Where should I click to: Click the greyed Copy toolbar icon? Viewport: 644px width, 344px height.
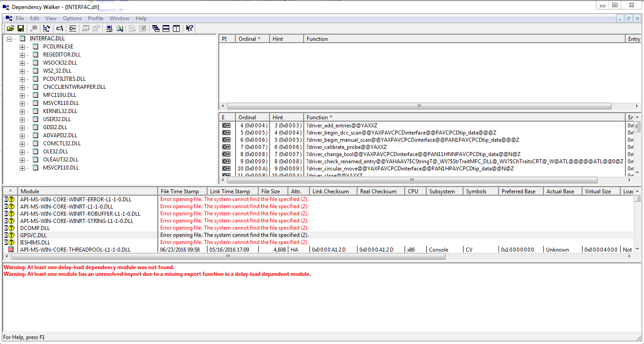(x=34, y=28)
